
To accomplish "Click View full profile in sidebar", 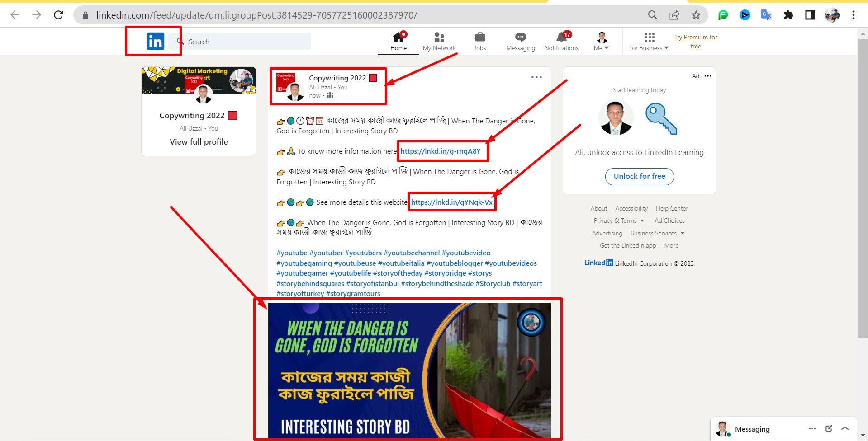I will [x=199, y=142].
